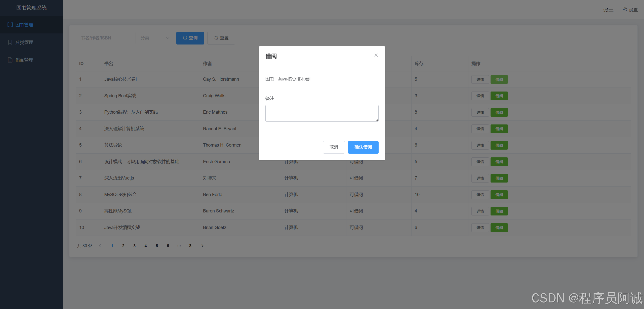Focus the 书名/作者/ISBN search field

[x=104, y=38]
